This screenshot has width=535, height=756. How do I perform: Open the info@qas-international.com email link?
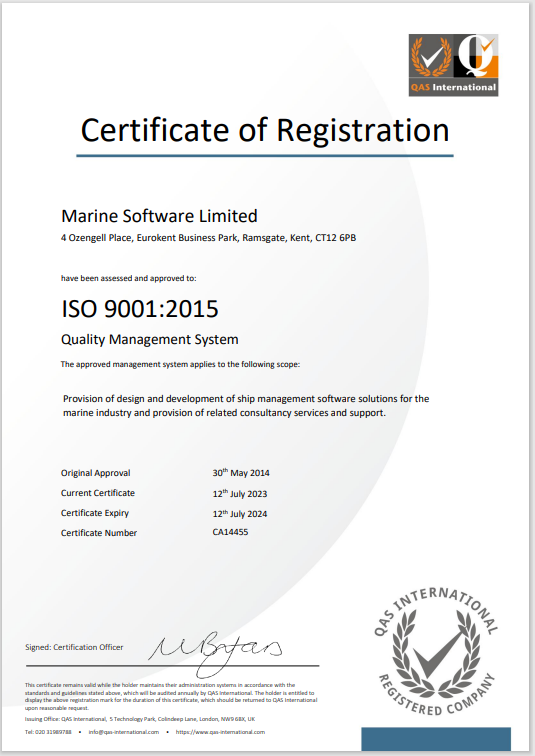[x=124, y=732]
